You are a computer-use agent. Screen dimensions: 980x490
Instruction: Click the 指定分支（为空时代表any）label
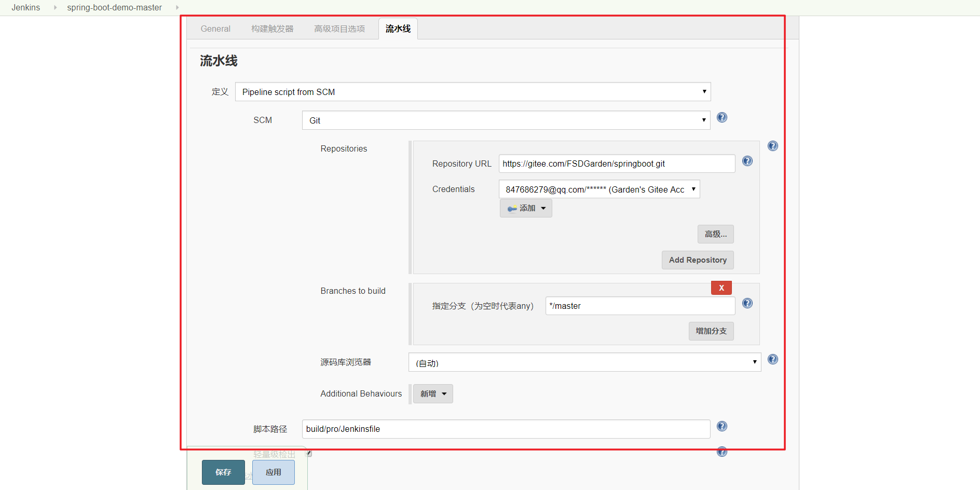tap(483, 306)
